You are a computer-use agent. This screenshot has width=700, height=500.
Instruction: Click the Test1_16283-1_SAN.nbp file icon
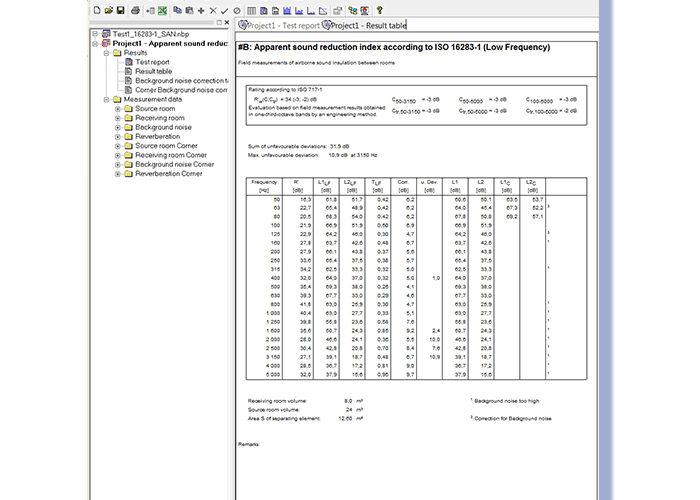click(x=106, y=34)
